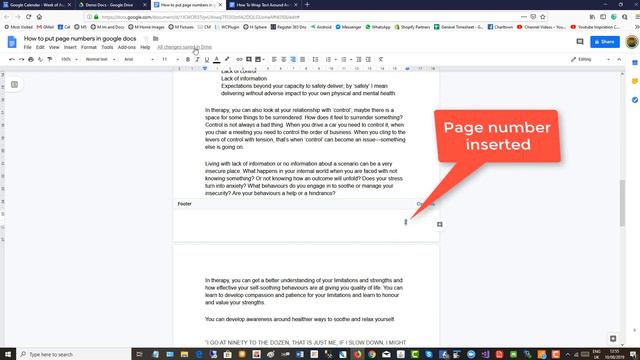
Task: Add a comment from the toolbar
Action: point(249,60)
